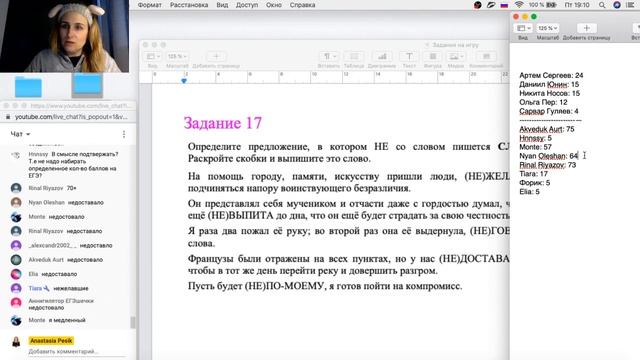Viewport: 640px width, 360px height.
Task: Click the (НЕ)ПО-МОЕМУ sentence in the document
Action: point(325,286)
